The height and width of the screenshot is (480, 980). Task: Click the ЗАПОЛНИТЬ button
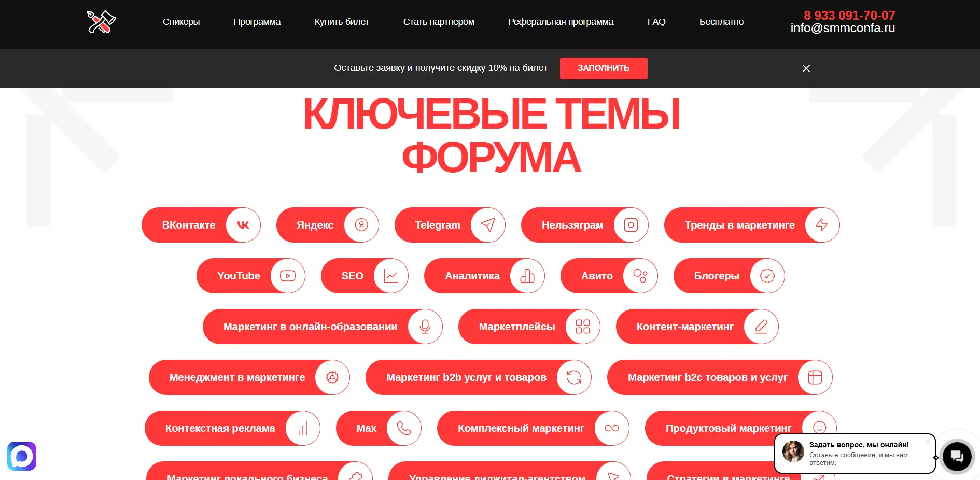(604, 68)
